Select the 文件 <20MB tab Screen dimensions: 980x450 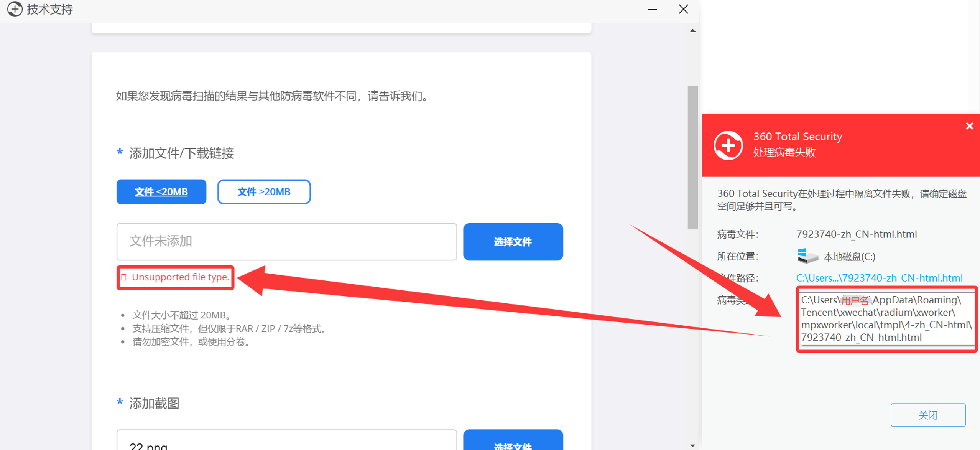pos(161,192)
